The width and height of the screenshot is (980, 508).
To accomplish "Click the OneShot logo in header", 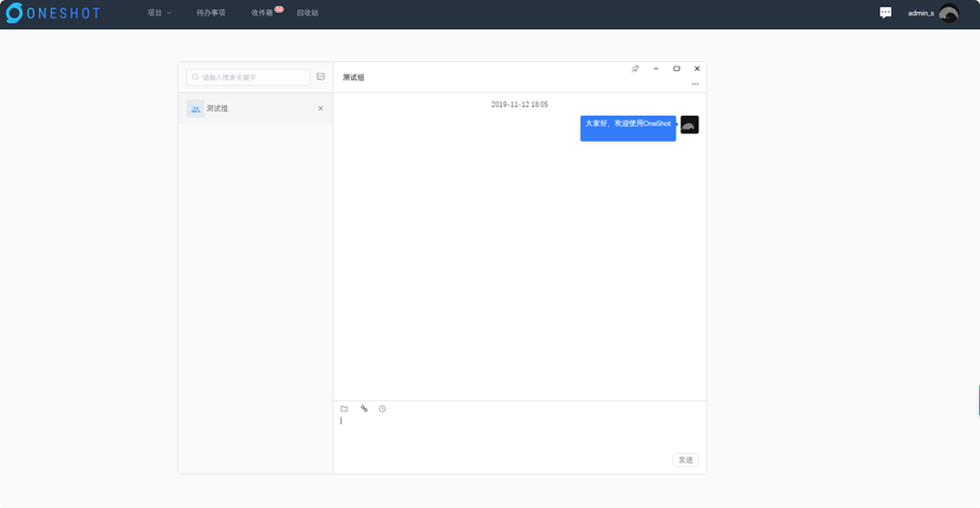I will 53,13.
